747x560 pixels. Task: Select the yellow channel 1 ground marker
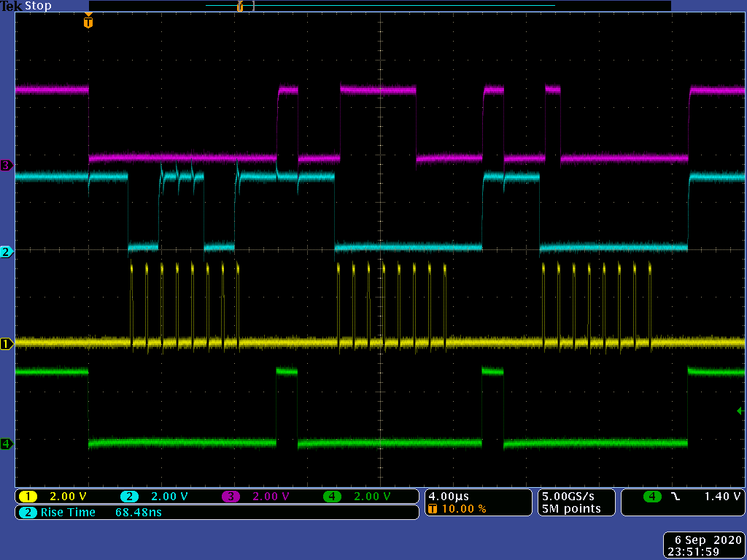coord(6,344)
